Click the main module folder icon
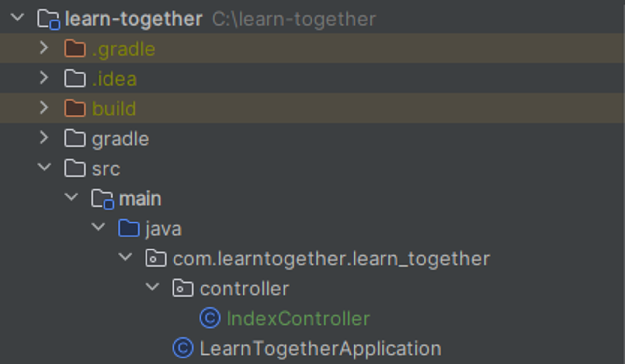Image resolution: width=625 pixels, height=364 pixels. pos(103,199)
